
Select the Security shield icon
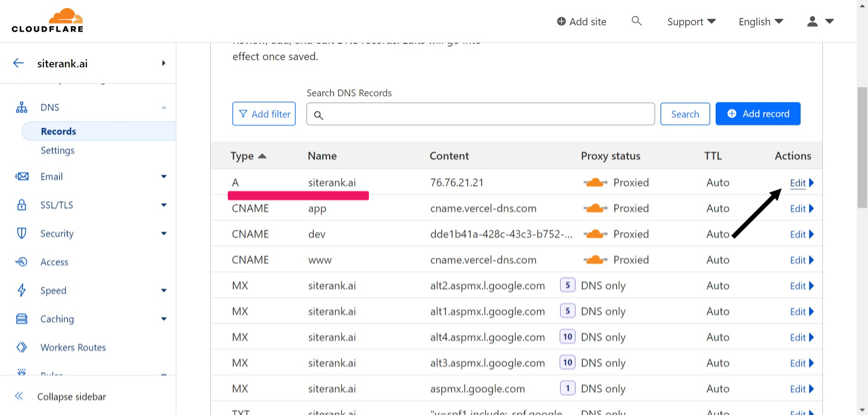click(21, 233)
